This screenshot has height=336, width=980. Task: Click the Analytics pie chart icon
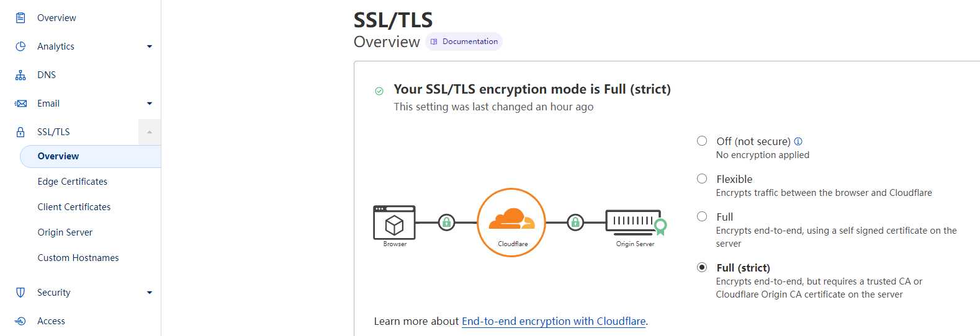point(20,46)
